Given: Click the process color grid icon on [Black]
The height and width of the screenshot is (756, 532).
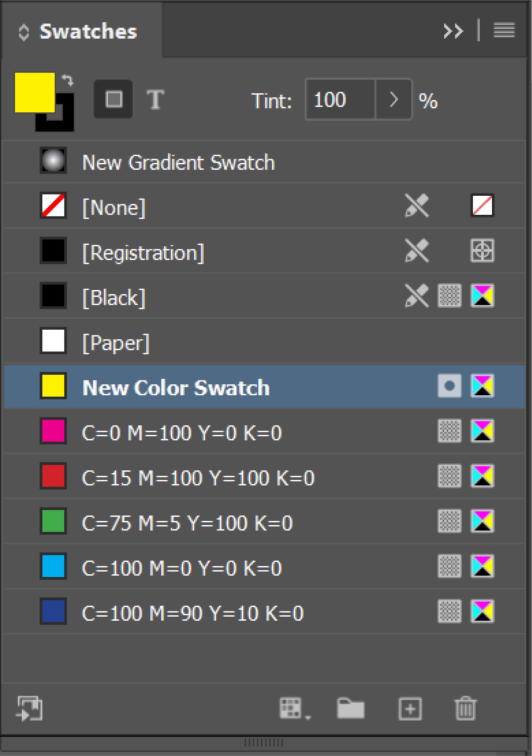Looking at the screenshot, I should pyautogui.click(x=450, y=297).
